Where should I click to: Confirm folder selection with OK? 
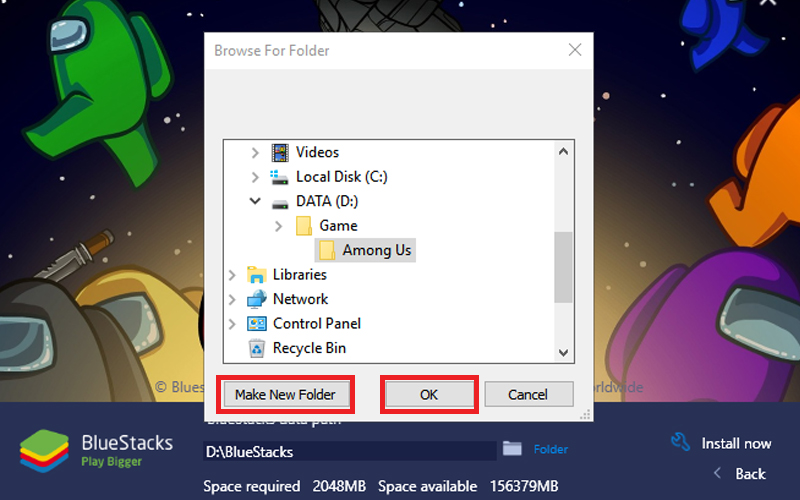tap(429, 394)
